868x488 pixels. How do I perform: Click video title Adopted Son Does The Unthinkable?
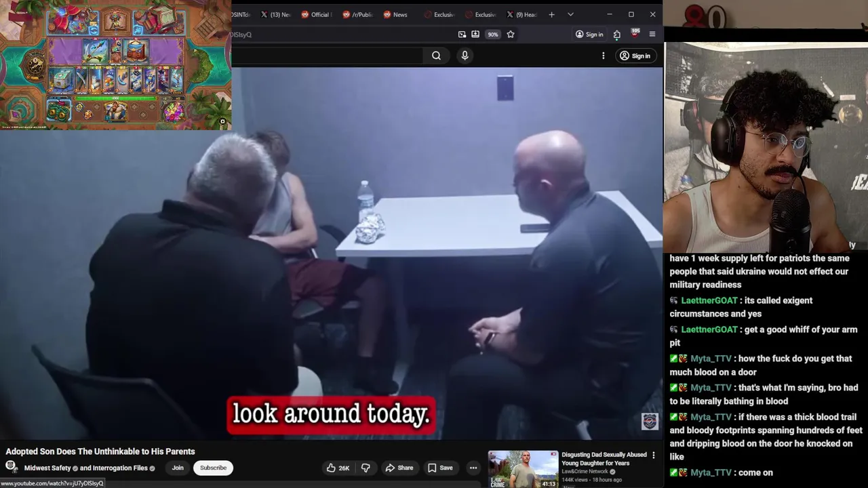[100, 451]
